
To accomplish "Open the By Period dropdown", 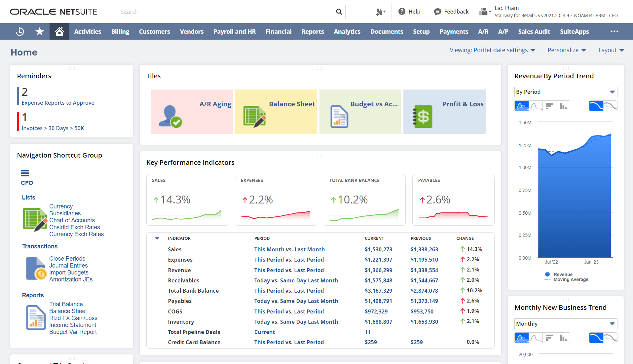I will (566, 92).
